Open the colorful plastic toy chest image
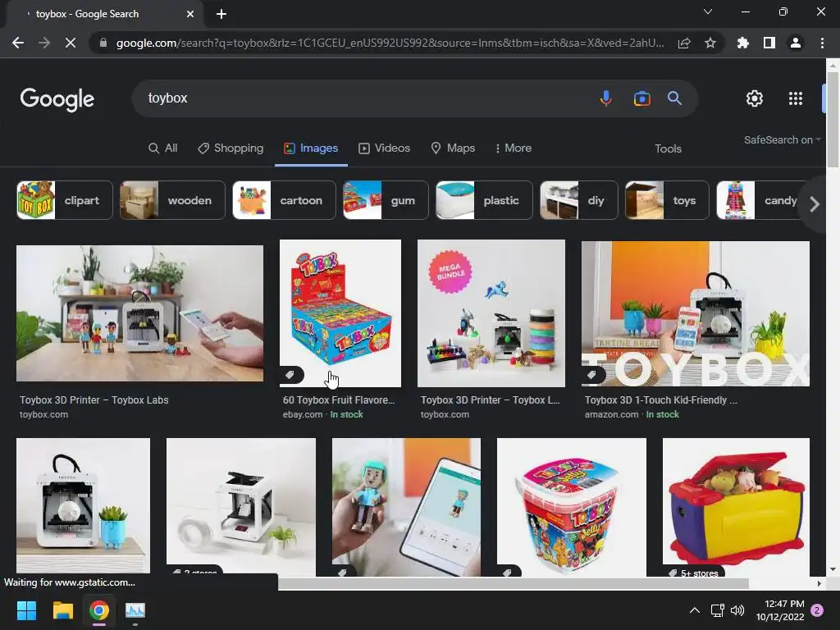 point(736,507)
